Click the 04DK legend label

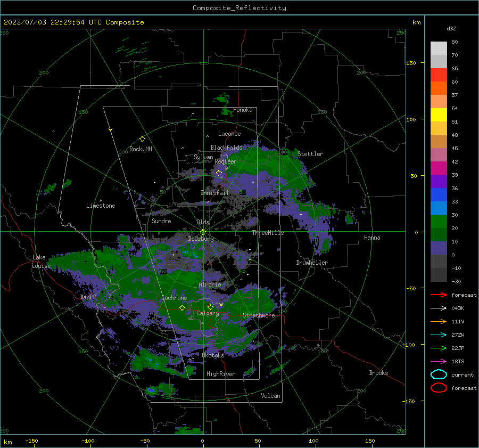(458, 308)
